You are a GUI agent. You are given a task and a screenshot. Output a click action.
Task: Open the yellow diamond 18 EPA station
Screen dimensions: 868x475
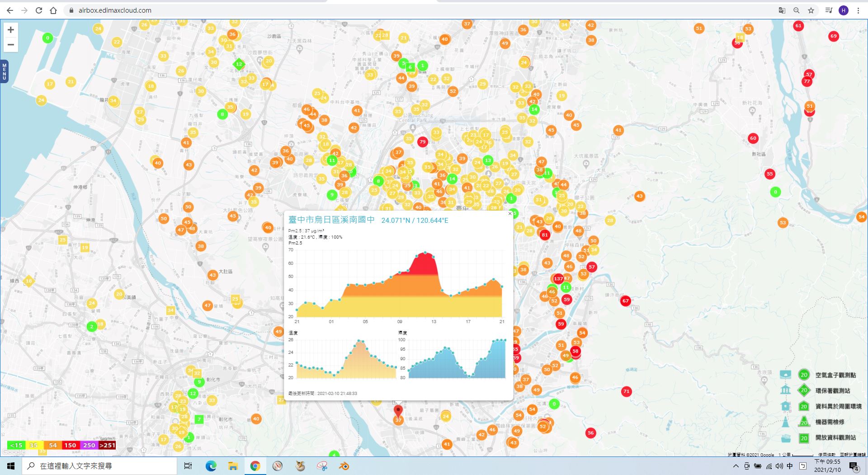pos(28,281)
